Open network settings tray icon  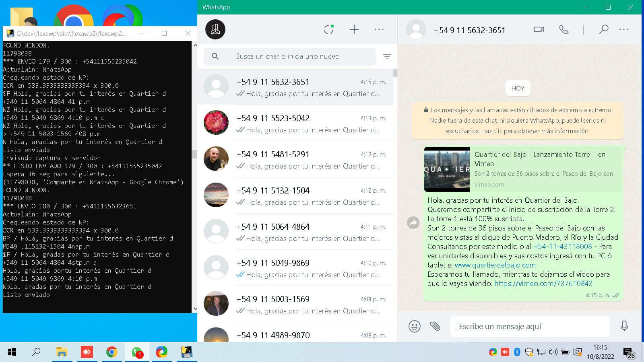pos(541,352)
